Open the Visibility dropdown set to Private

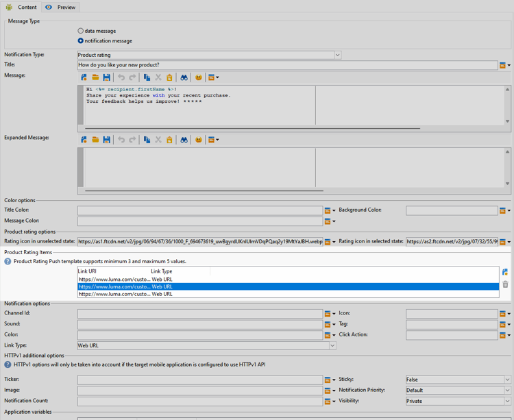(507, 402)
